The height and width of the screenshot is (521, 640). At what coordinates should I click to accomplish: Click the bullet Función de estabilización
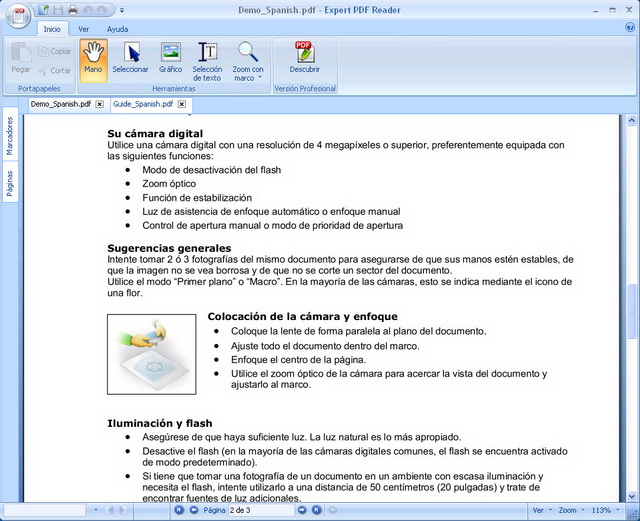pos(197,198)
